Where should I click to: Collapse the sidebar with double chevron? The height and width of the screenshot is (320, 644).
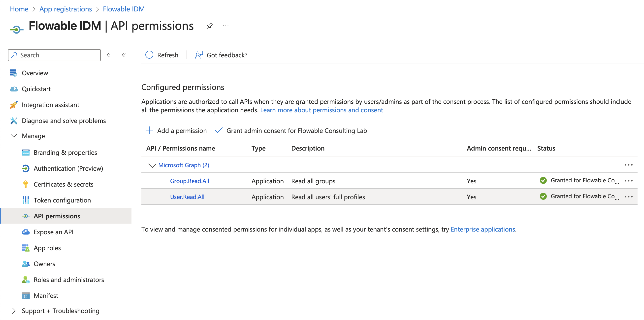coord(124,55)
